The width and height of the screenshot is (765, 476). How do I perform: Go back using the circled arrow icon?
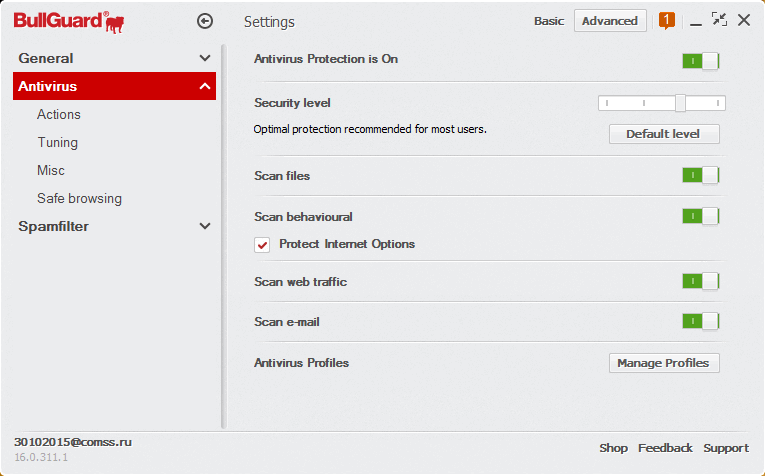[x=205, y=21]
